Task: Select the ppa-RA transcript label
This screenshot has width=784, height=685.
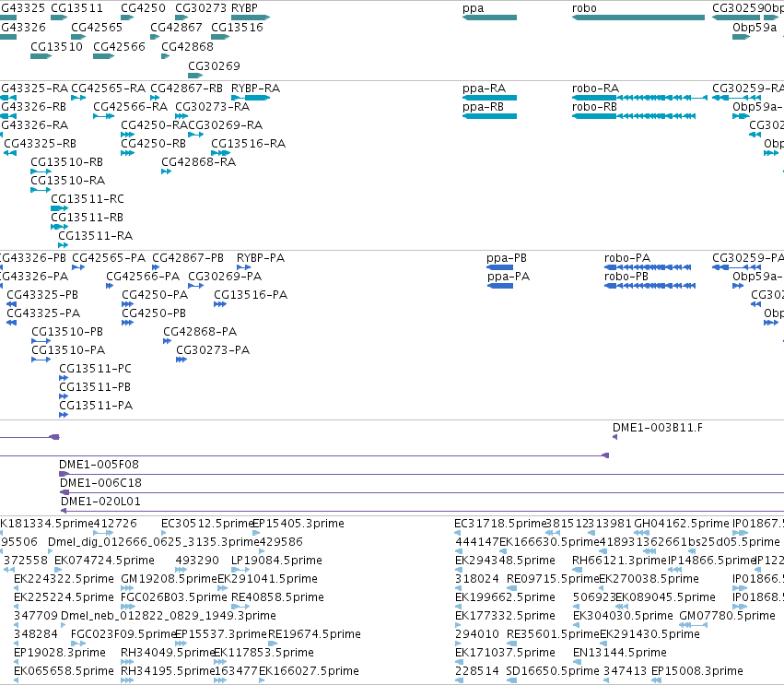Action: click(484, 89)
